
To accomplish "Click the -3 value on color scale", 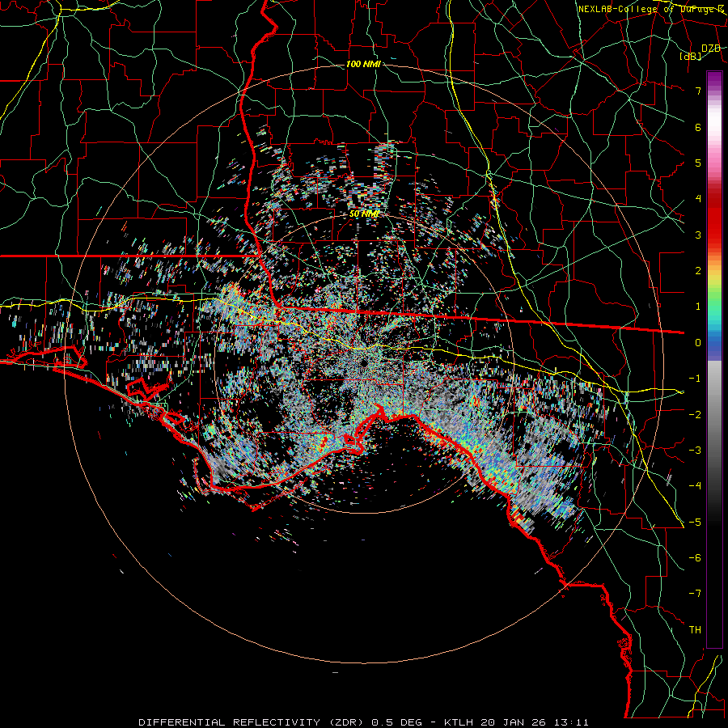I will [x=695, y=451].
